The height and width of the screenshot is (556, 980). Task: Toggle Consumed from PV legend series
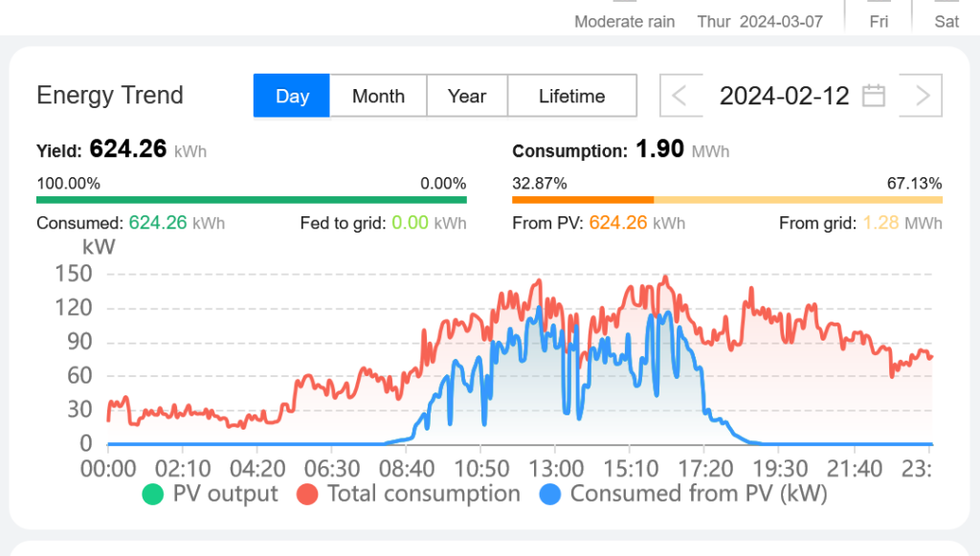click(x=684, y=494)
